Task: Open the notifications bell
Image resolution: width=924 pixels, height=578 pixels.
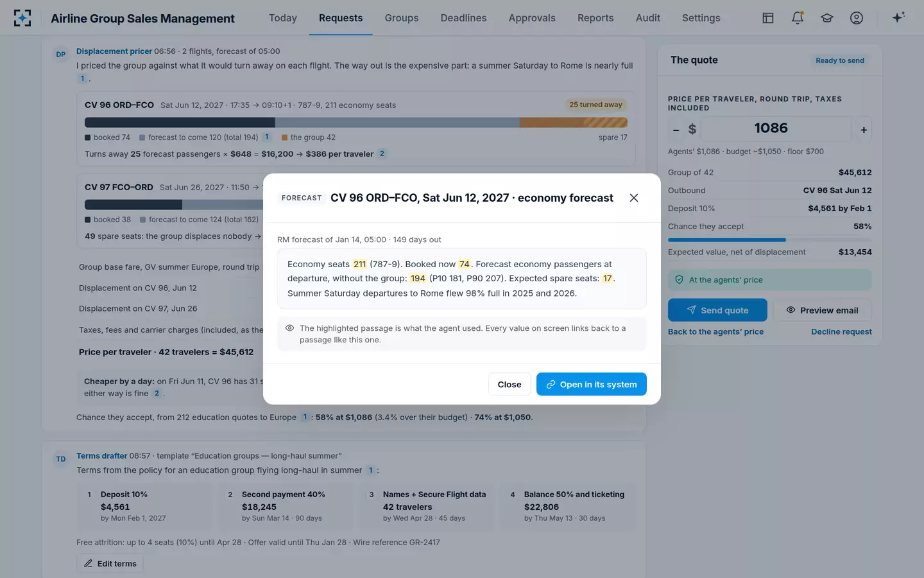Action: click(x=798, y=18)
